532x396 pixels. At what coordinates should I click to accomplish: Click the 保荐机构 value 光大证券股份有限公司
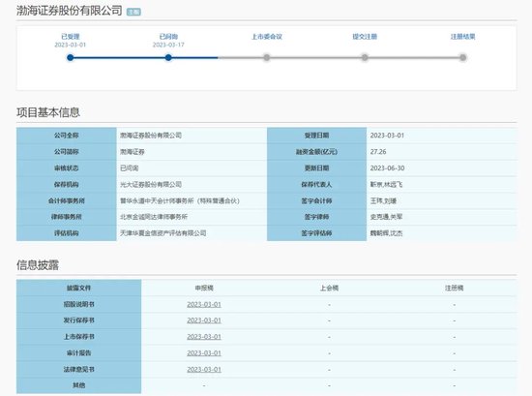(151, 184)
